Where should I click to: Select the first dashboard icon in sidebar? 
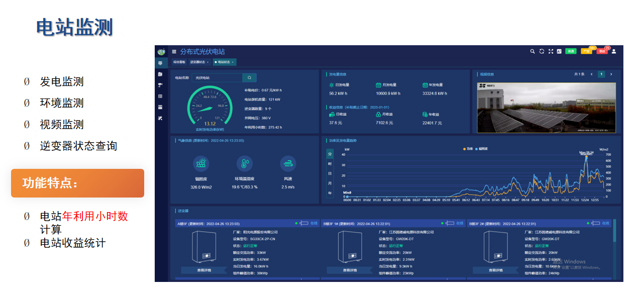[160, 63]
